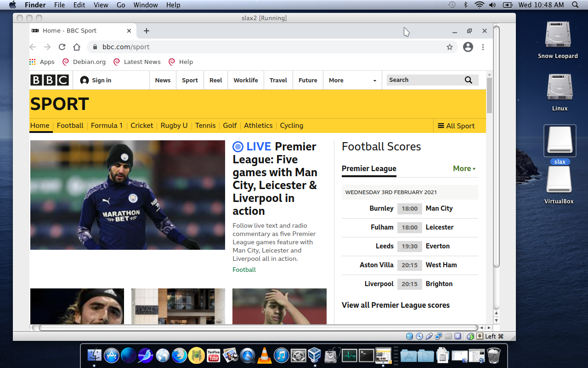
Task: Expand the BBC More navigation dropdown
Action: 352,80
